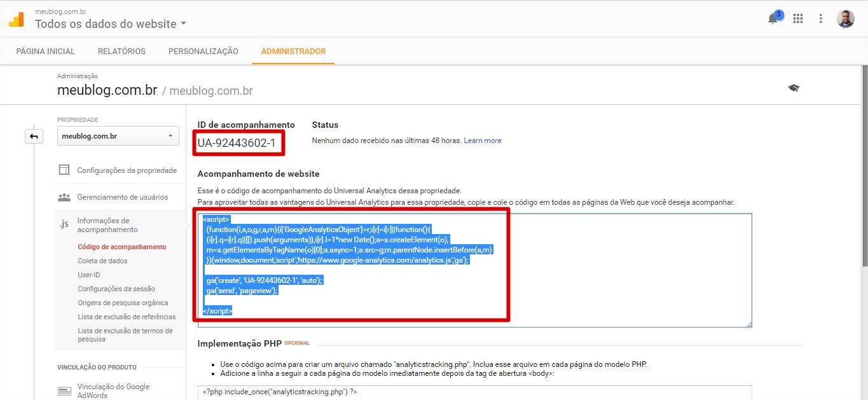Click the meublog.com.br breadcrumb title
This screenshot has height=400, width=868.
(x=107, y=90)
